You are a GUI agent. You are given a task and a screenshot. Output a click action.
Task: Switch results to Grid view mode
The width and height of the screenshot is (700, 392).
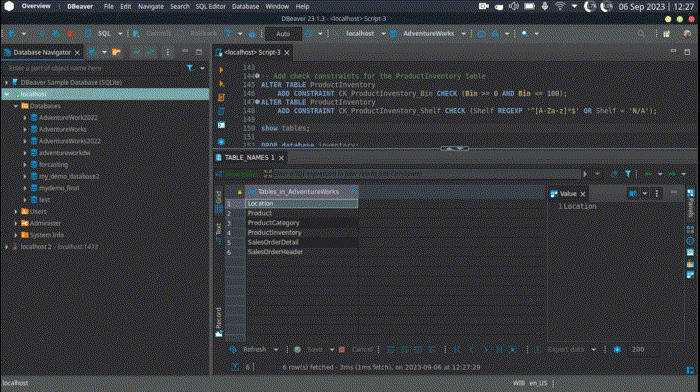point(218,202)
